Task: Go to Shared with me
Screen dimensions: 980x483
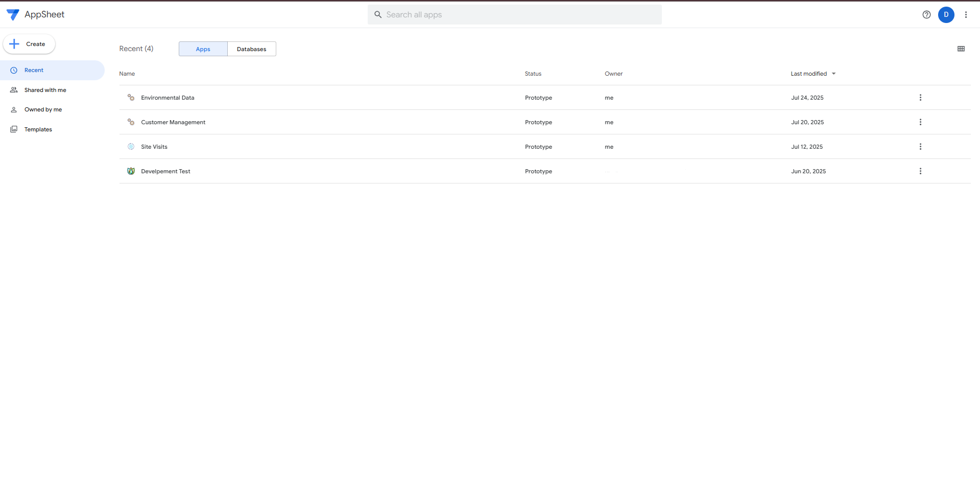Action: pyautogui.click(x=45, y=90)
